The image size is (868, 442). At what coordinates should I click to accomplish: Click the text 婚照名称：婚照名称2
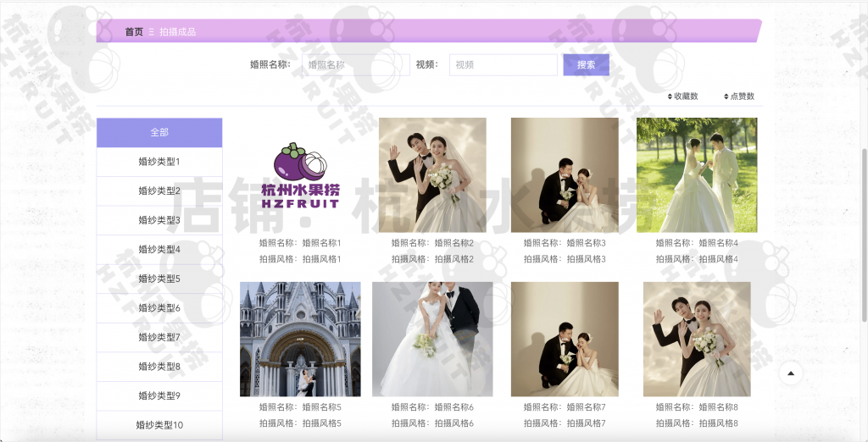432,243
